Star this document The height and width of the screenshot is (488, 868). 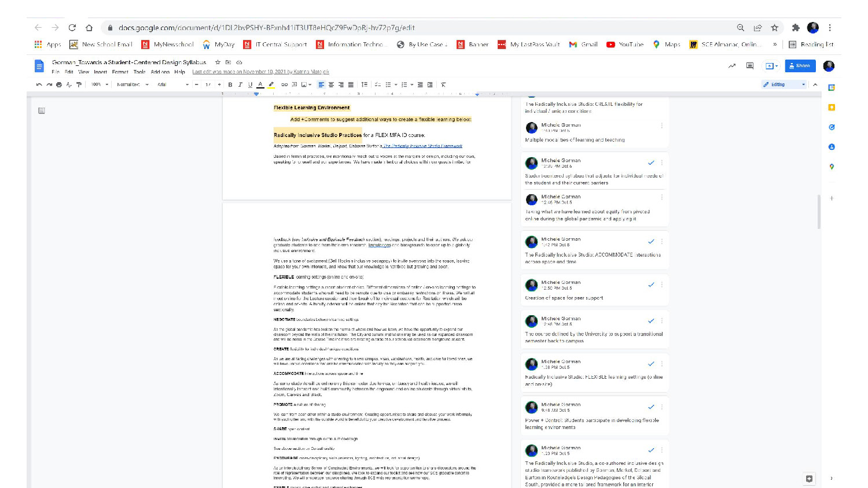[x=218, y=62]
